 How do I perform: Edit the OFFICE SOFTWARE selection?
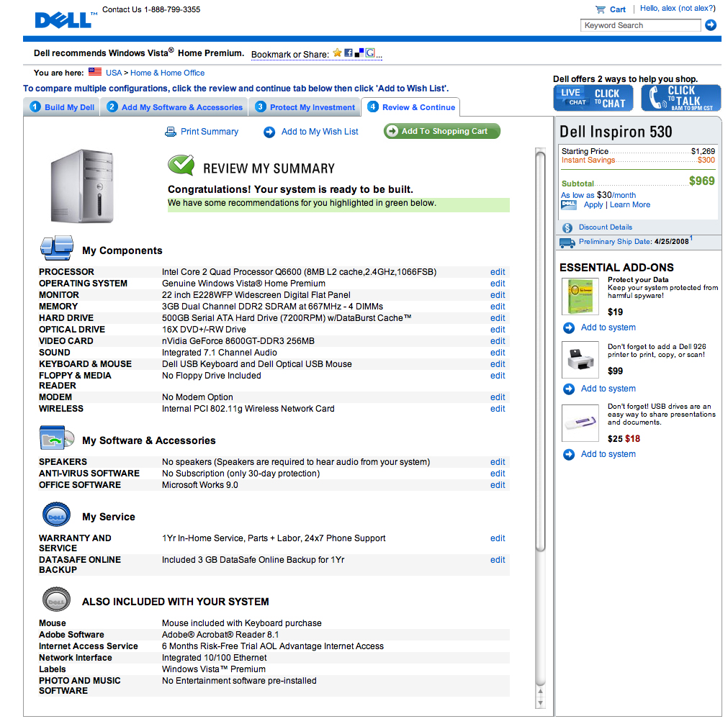(498, 485)
